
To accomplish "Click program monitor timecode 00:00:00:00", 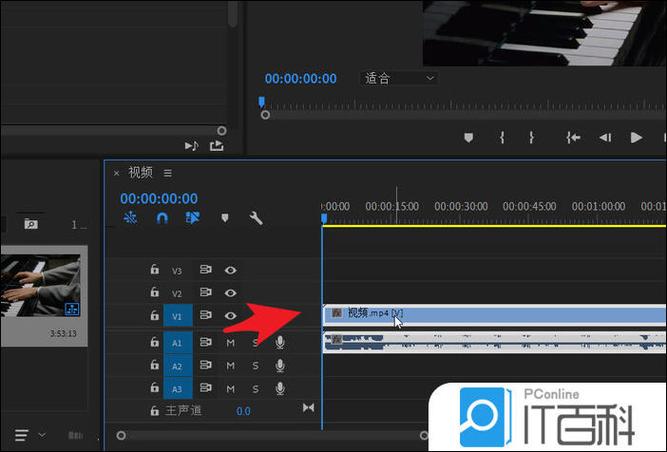I will pyautogui.click(x=300, y=78).
